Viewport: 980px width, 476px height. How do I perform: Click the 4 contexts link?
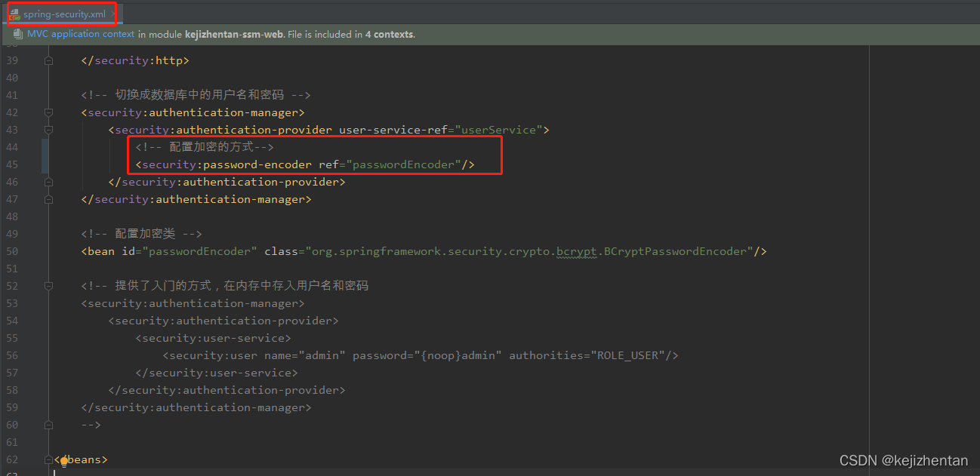390,34
